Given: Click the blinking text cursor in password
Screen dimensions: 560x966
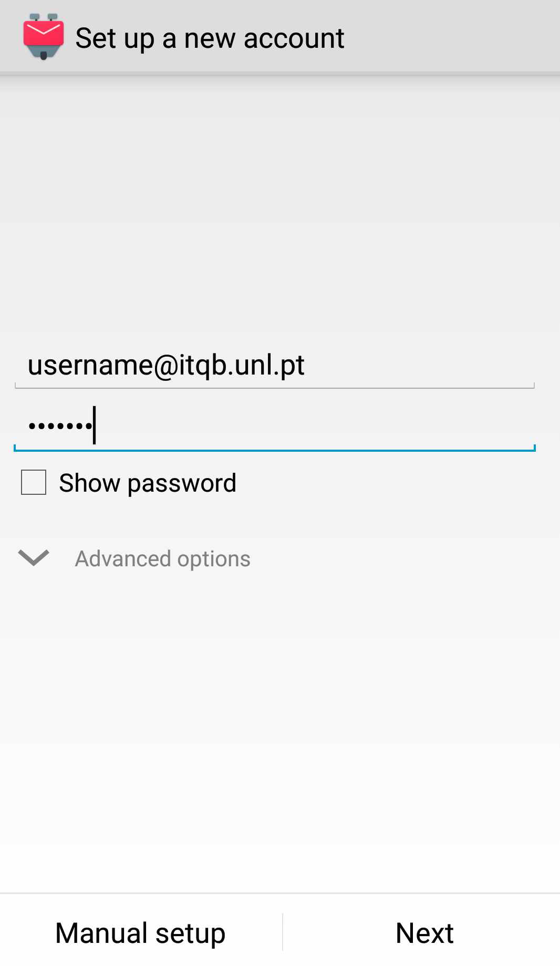Looking at the screenshot, I should click(x=95, y=425).
